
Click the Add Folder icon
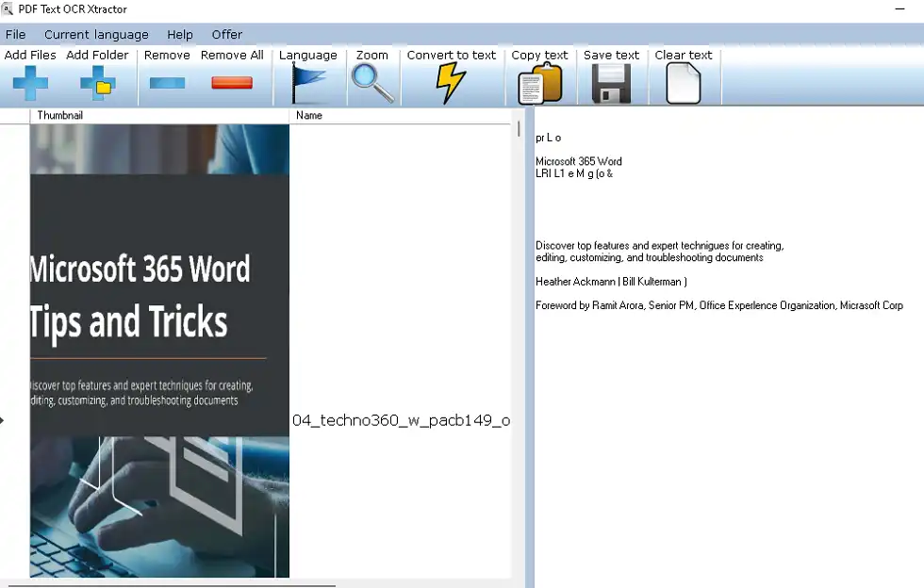pyautogui.click(x=97, y=84)
